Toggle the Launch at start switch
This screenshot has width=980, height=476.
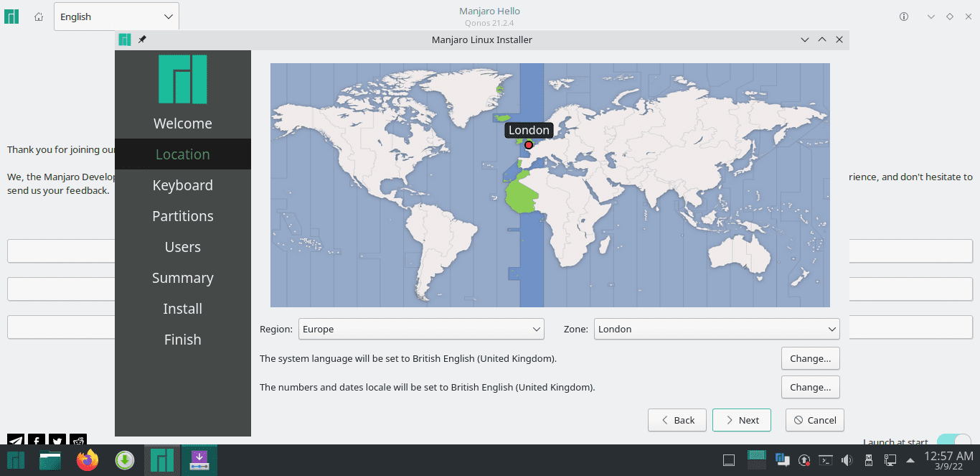[953, 439]
